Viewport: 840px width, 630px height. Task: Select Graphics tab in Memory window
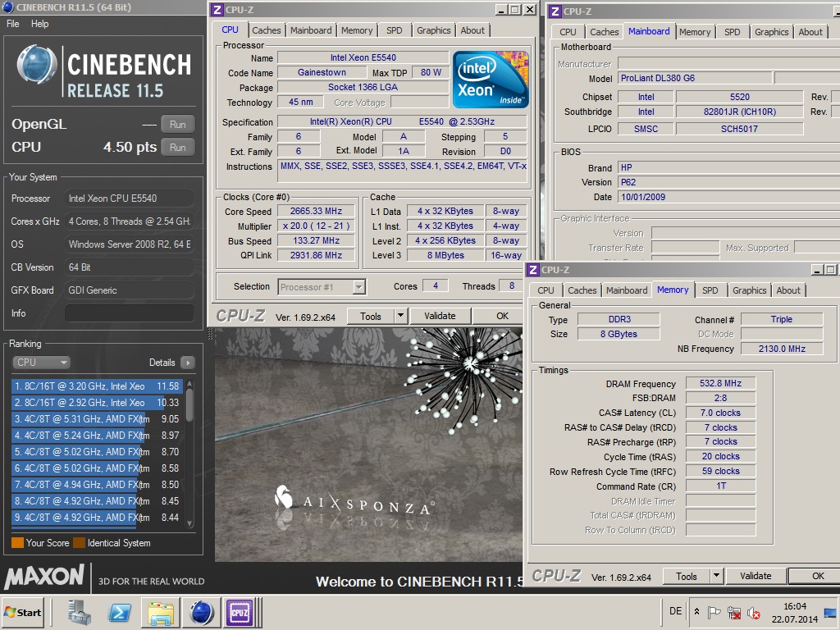tap(749, 290)
